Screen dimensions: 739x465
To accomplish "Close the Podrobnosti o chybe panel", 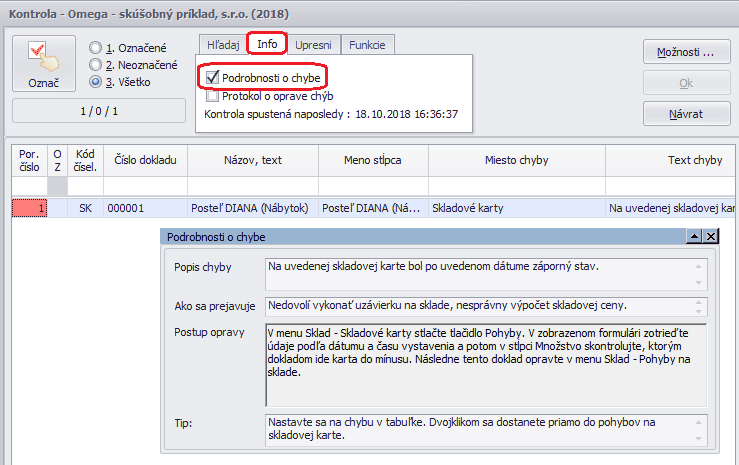I will click(711, 237).
